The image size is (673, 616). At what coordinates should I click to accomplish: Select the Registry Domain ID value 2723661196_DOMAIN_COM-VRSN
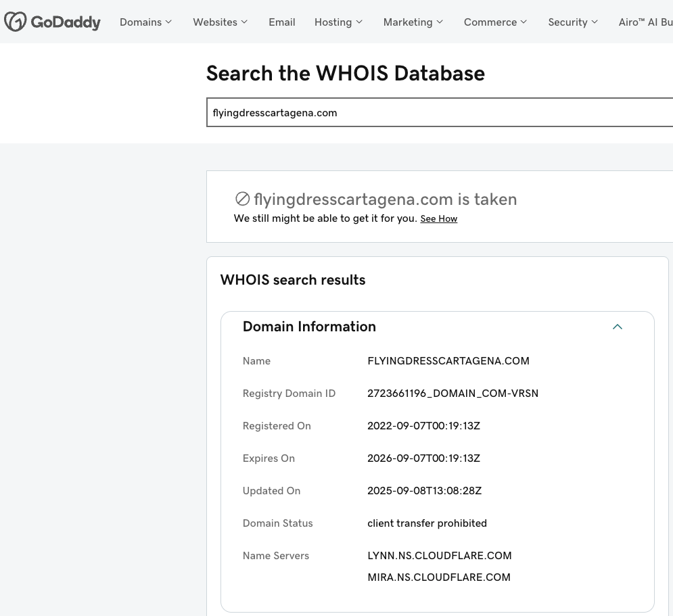pyautogui.click(x=452, y=394)
